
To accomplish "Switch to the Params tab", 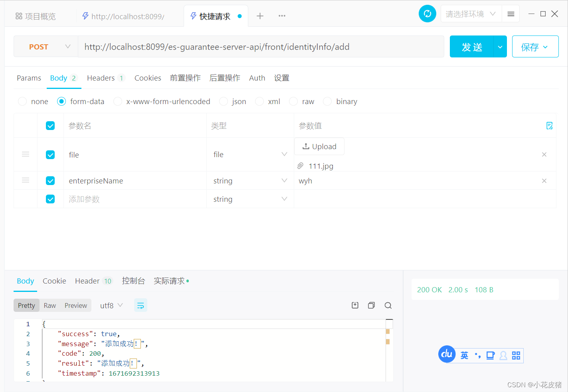I will point(29,78).
